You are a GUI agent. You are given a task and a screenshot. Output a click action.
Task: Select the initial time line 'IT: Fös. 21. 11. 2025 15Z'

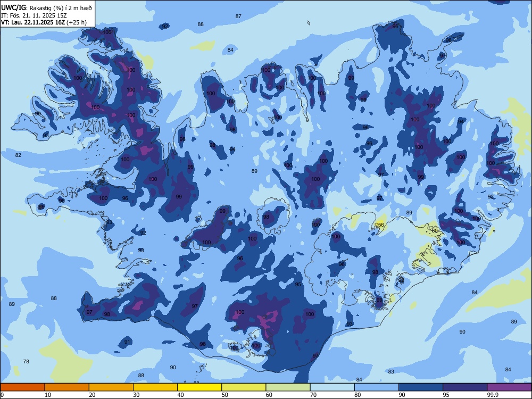35,15
